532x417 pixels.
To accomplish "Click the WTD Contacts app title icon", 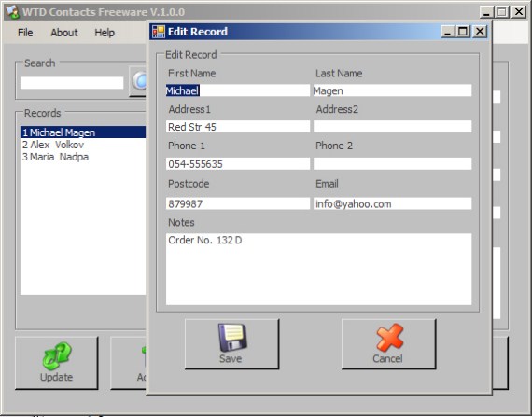I will click(12, 12).
